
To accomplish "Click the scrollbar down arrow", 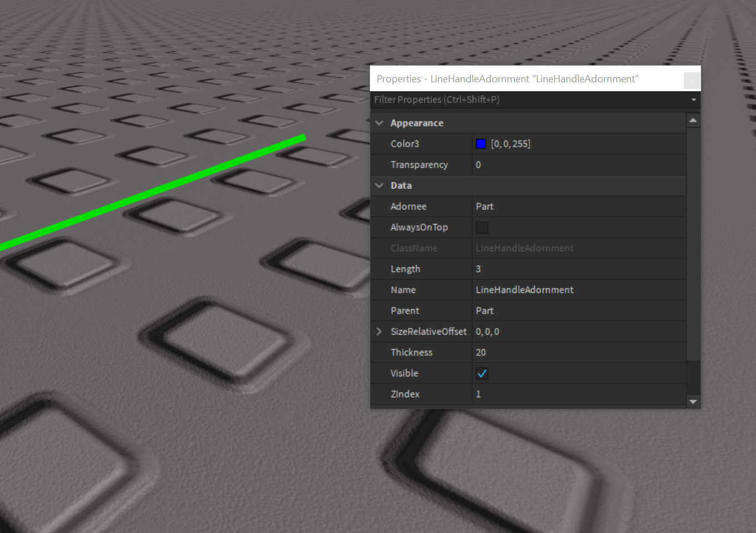I will pos(693,401).
